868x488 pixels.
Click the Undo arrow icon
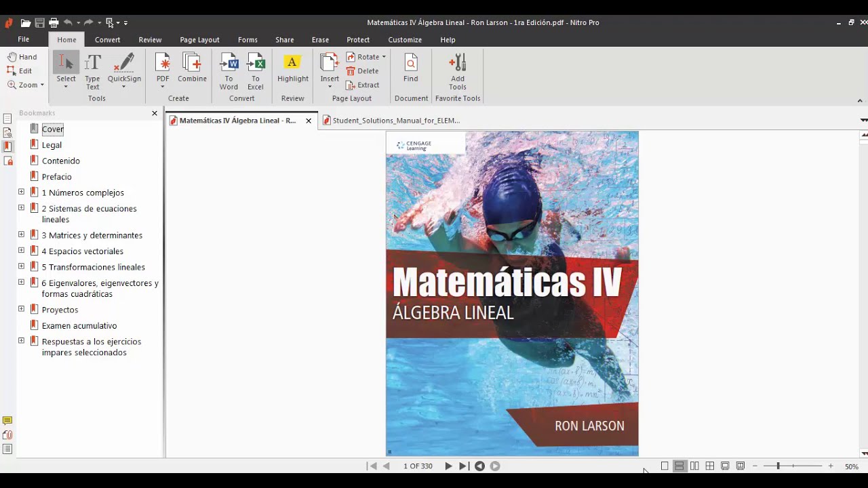(x=68, y=22)
